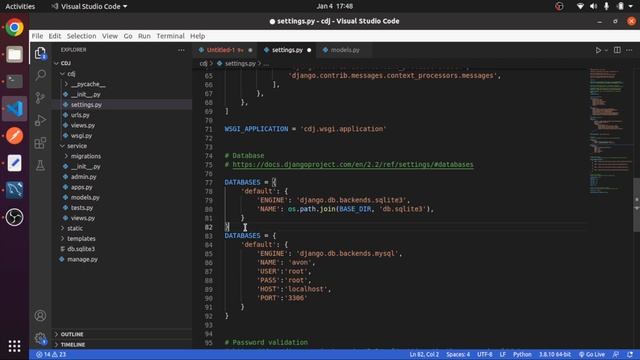
Task: Open Terminal from the dock
Action: (14, 81)
